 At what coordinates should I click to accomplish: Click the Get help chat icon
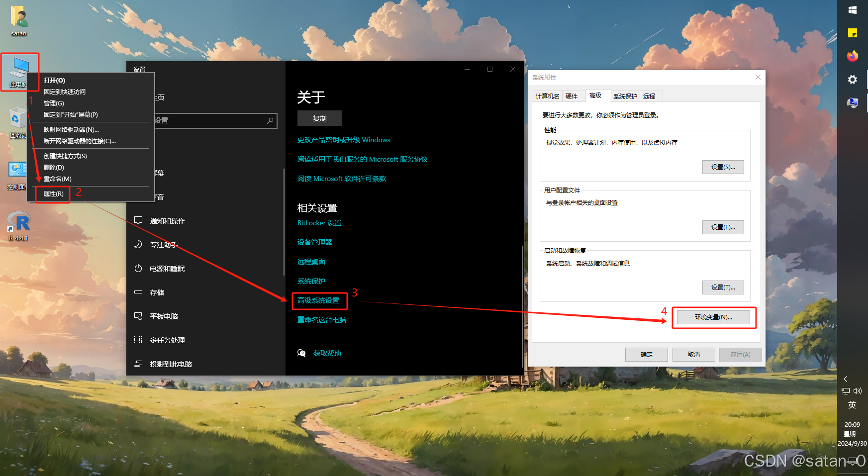coord(301,353)
